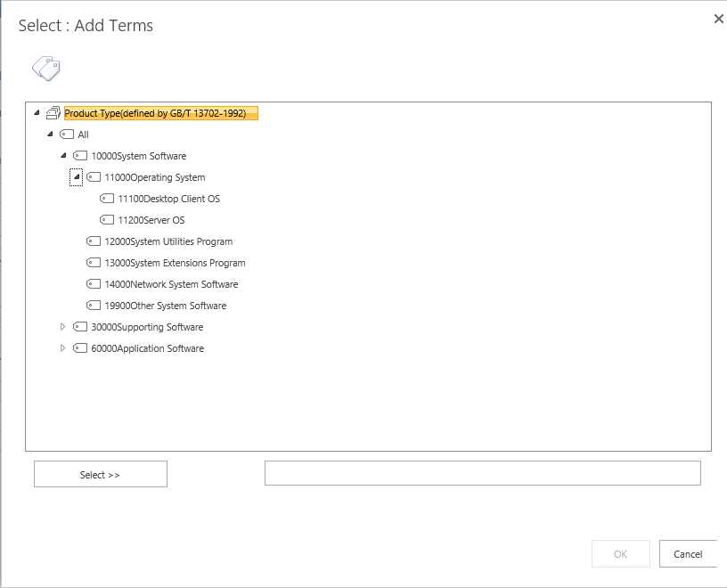
Task: Click the tags icon below the dialog title
Action: coord(45,69)
